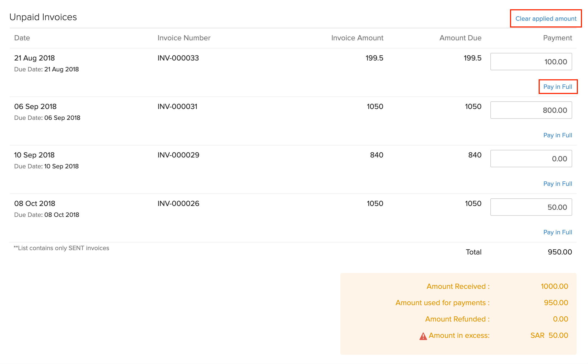588x364 pixels.
Task: Focus the payment field showing 800.00
Action: tap(531, 110)
